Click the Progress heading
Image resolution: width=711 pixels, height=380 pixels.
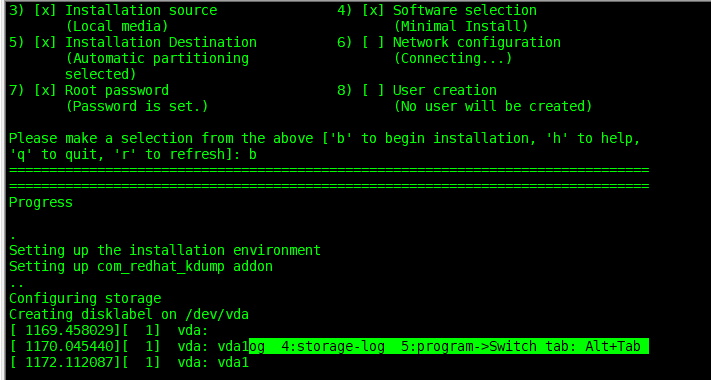coord(41,202)
